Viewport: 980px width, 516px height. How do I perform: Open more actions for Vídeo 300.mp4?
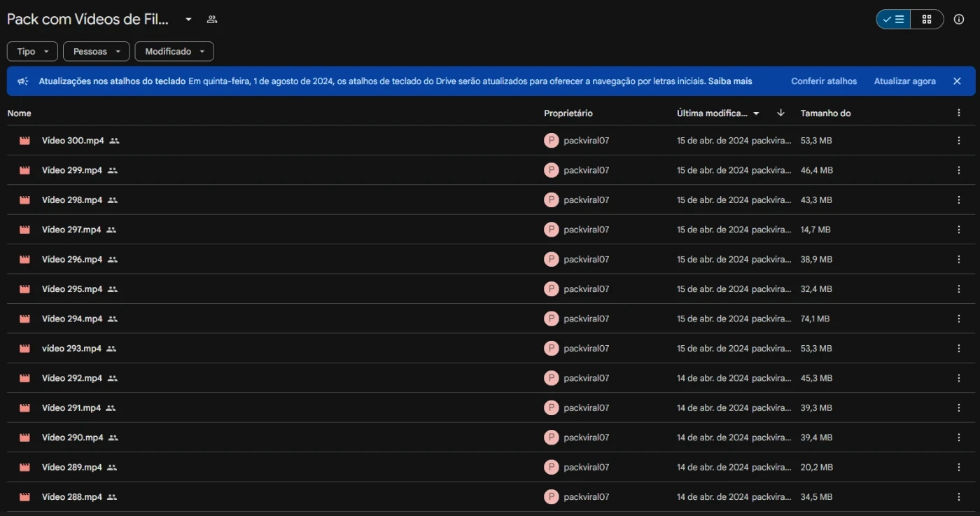pyautogui.click(x=959, y=141)
